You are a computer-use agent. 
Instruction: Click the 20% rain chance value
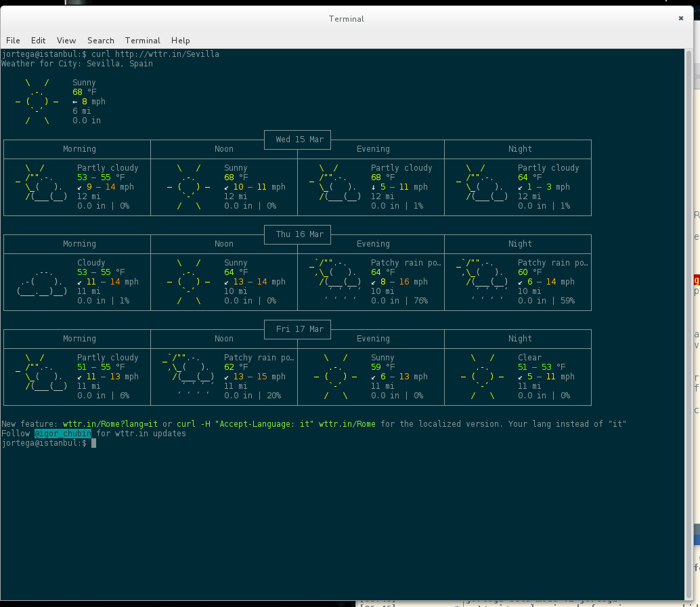(x=274, y=395)
